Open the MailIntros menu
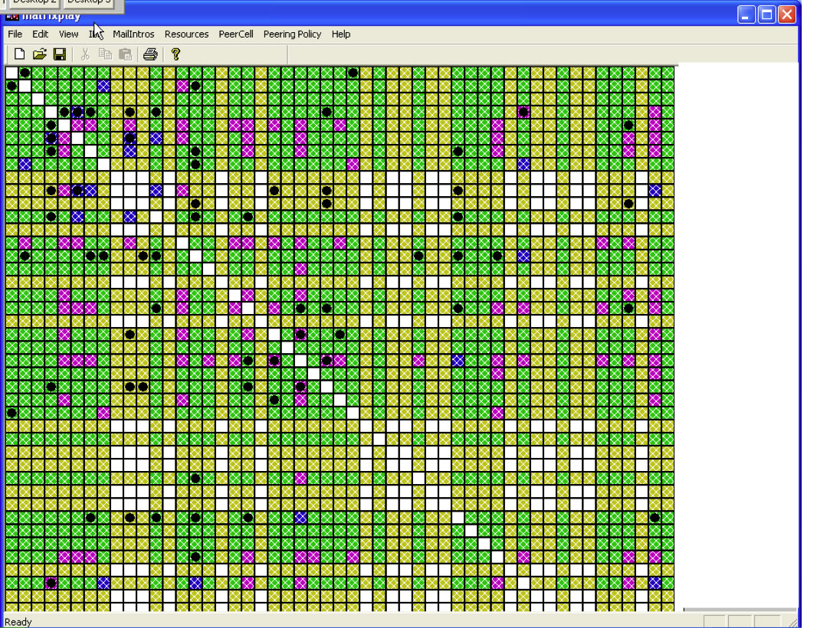Screen dimensions: 840x628 click(133, 34)
